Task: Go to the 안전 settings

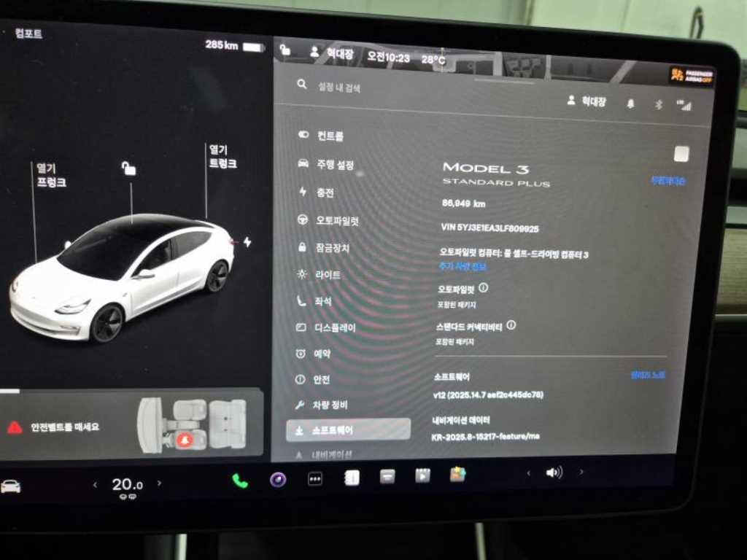Action: tap(312, 379)
